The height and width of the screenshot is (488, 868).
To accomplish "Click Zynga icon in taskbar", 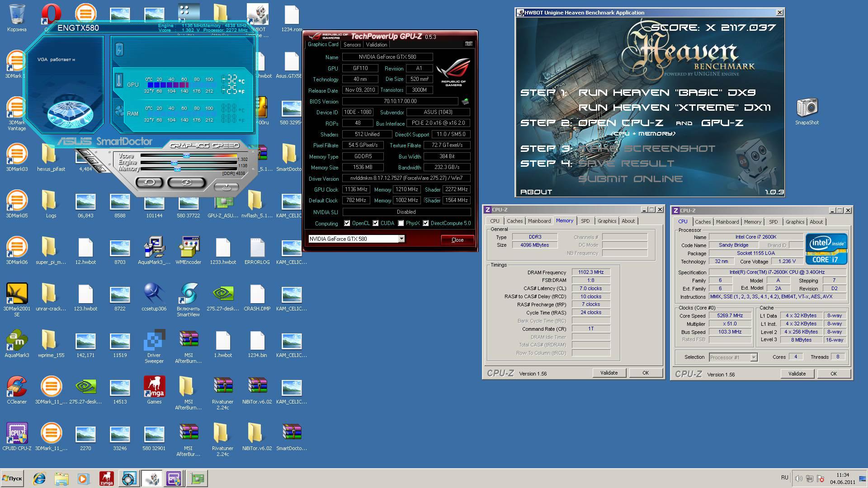I will click(107, 479).
